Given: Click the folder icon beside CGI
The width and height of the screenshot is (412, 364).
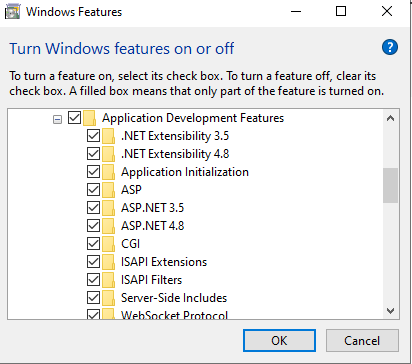Looking at the screenshot, I should point(108,244).
